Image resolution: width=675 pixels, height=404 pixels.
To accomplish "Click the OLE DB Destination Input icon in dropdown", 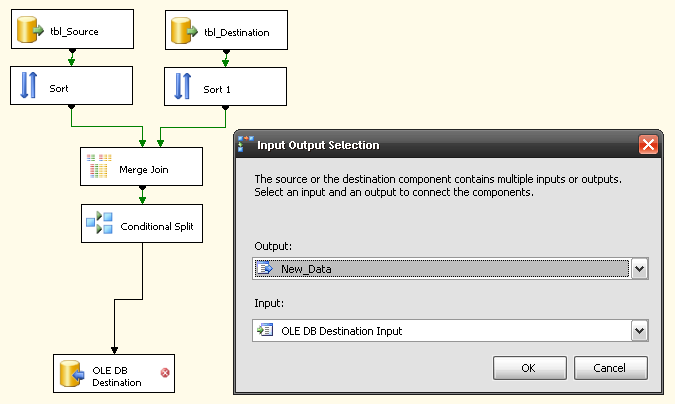I will pyautogui.click(x=266, y=331).
